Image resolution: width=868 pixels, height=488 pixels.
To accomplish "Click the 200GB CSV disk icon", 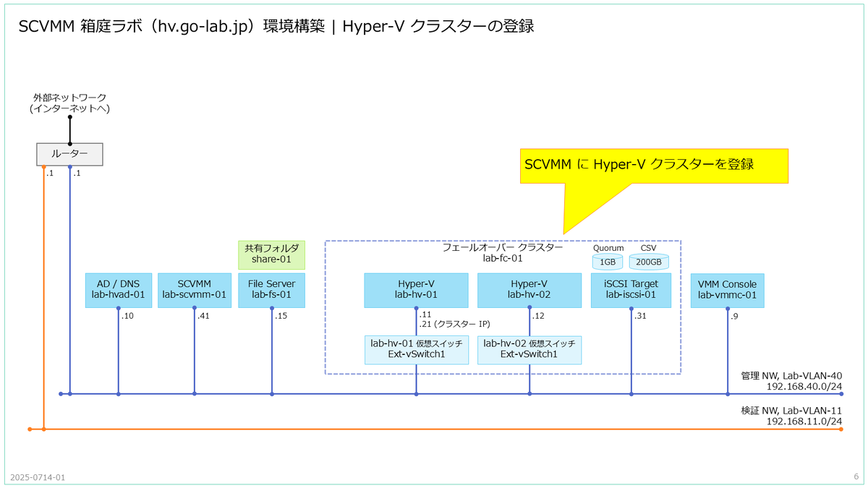I will pyautogui.click(x=649, y=262).
